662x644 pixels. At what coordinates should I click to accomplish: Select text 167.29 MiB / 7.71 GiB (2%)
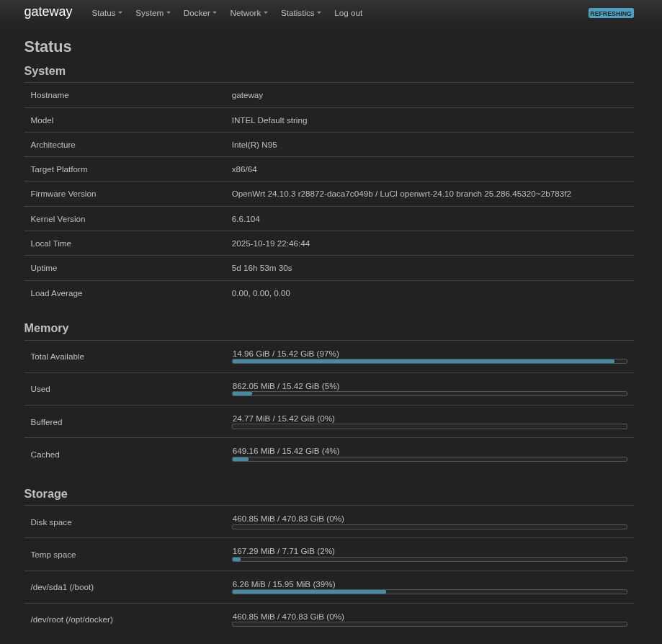point(283,552)
